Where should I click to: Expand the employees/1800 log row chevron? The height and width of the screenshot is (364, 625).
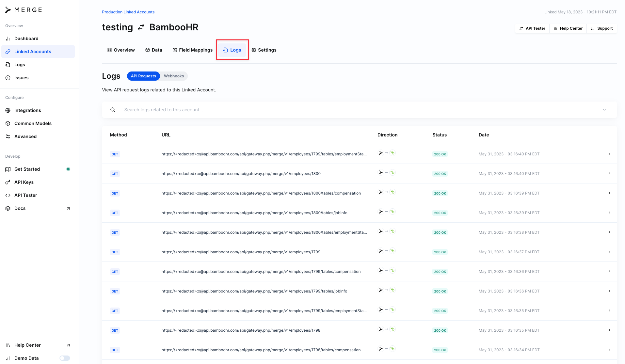click(609, 173)
